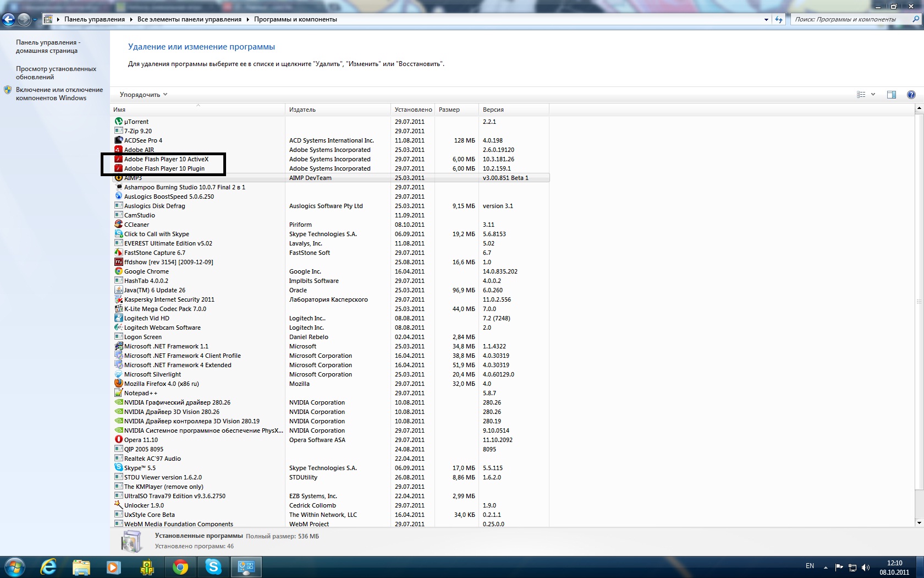Select the AIMP3 program row
This screenshot has height=578, width=924.
[x=330, y=178]
